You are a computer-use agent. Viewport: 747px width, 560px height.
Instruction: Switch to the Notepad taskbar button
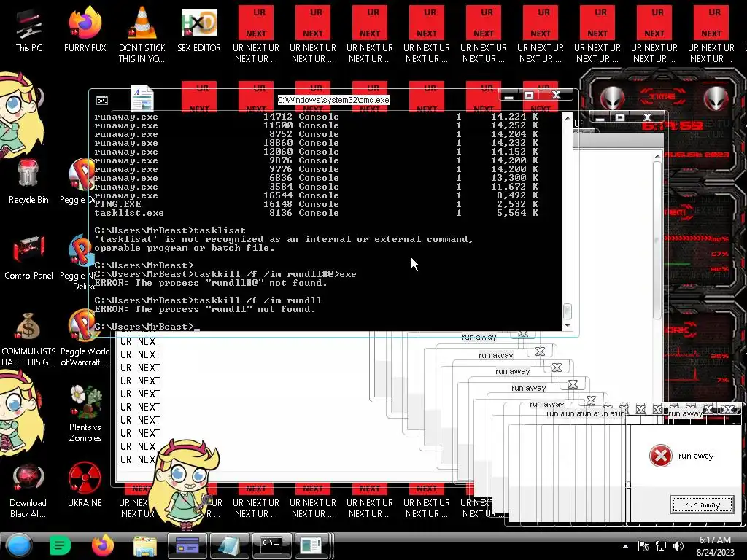230,545
